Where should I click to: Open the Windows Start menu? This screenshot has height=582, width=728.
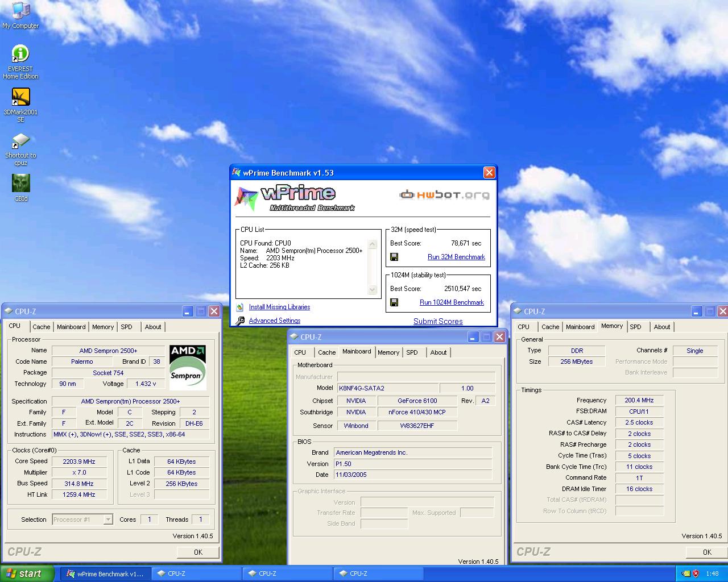(27, 573)
